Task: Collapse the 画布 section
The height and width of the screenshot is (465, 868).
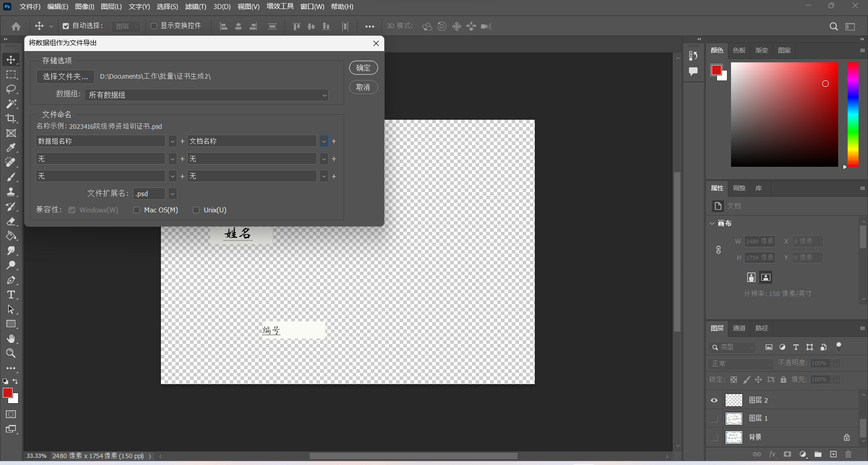Action: (712, 223)
